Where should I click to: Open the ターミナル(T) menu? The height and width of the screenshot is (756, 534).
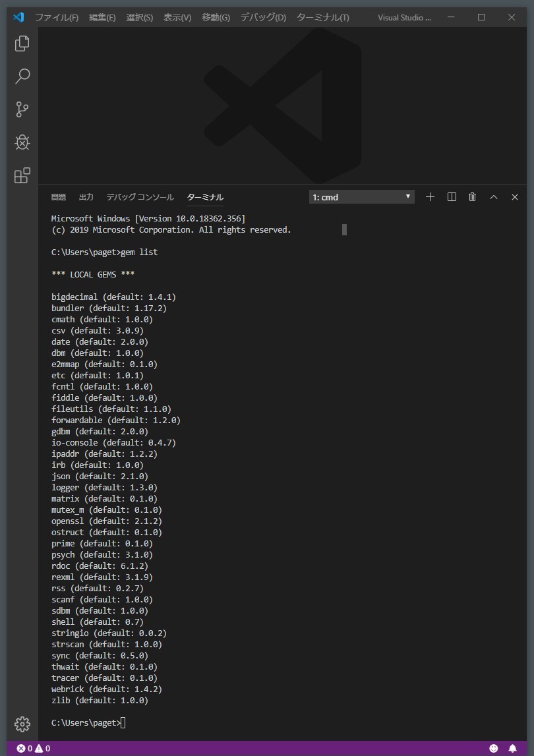coord(323,17)
